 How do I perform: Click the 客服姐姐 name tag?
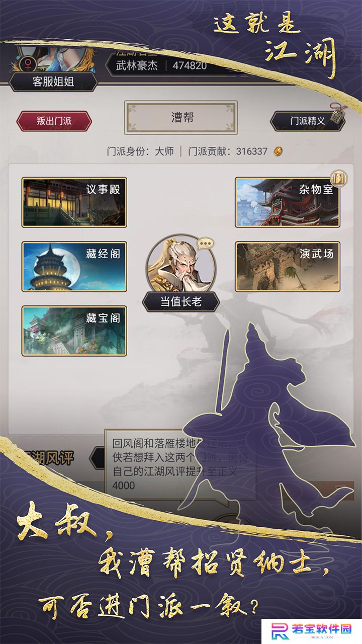(53, 82)
